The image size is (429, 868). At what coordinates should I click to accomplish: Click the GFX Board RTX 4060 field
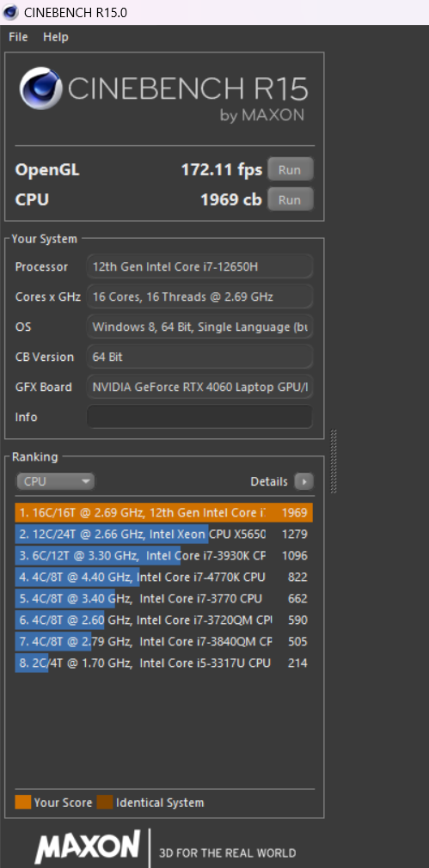pos(199,387)
